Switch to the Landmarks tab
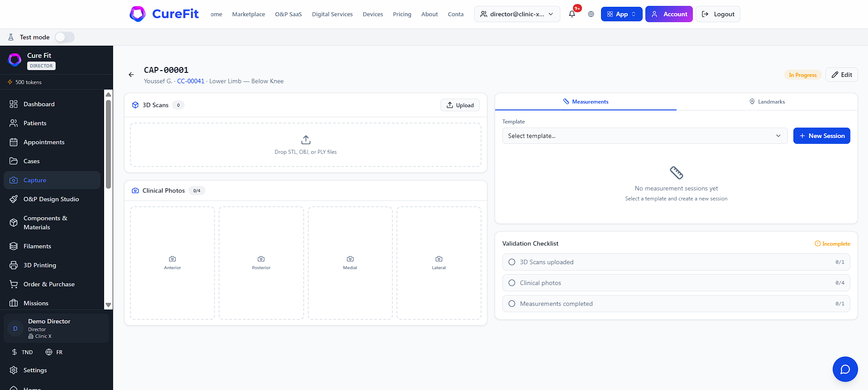 coord(767,101)
